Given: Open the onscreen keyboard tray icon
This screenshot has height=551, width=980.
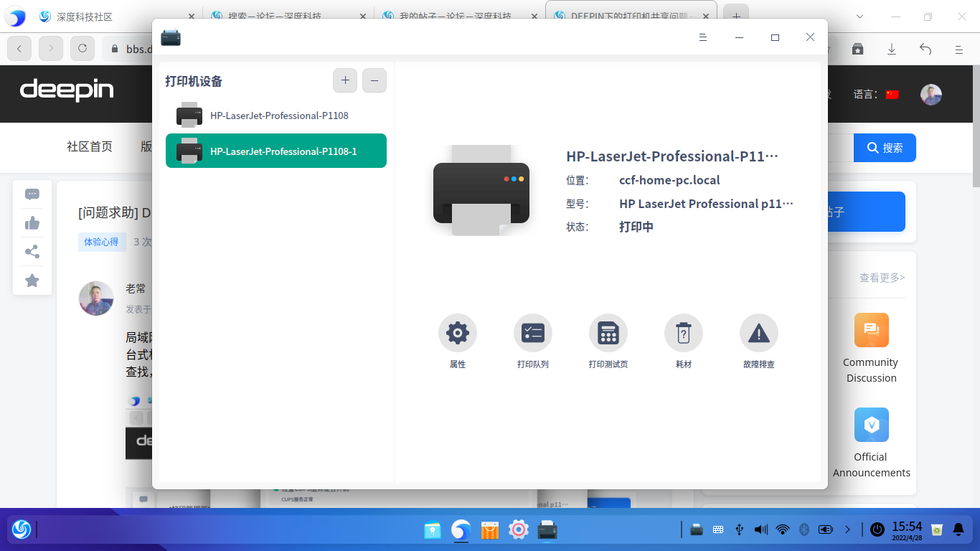Looking at the screenshot, I should (x=717, y=530).
